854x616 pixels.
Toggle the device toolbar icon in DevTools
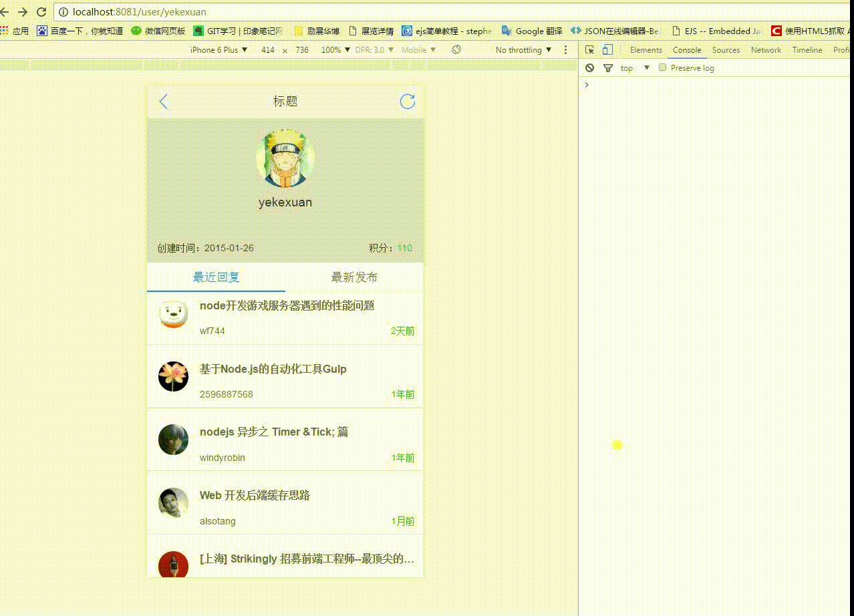coord(607,50)
